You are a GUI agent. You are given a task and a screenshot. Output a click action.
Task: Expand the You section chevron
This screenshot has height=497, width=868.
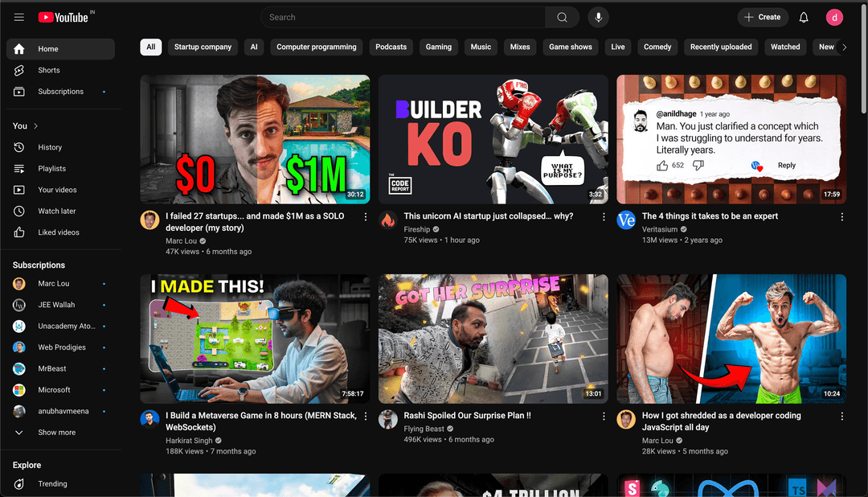click(x=36, y=126)
